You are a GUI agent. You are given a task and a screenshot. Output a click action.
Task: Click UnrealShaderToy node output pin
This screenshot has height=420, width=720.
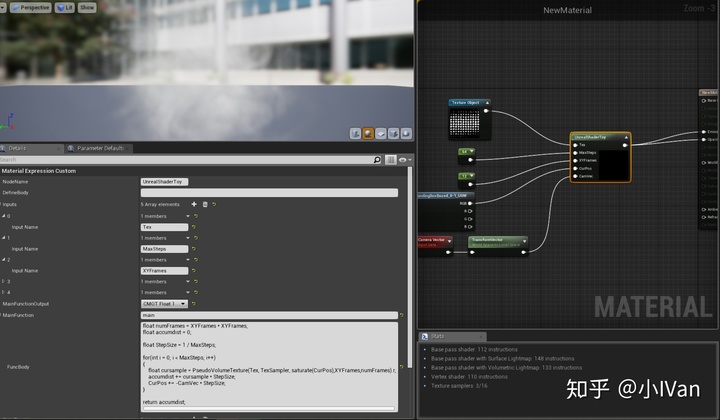[x=625, y=145]
